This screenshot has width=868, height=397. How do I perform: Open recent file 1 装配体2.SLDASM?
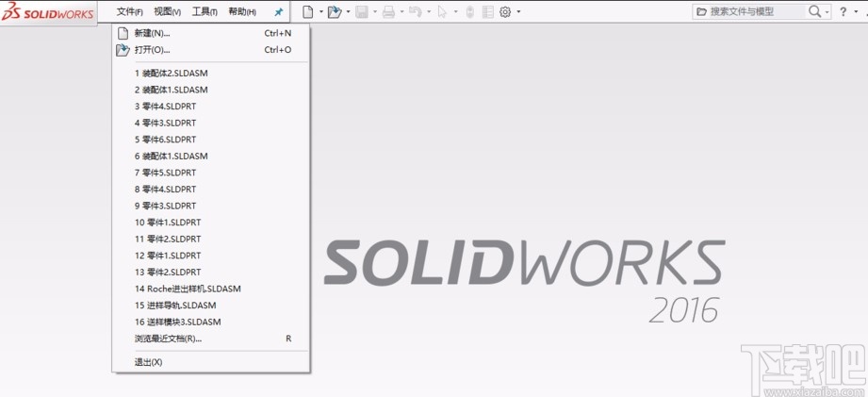click(x=211, y=74)
